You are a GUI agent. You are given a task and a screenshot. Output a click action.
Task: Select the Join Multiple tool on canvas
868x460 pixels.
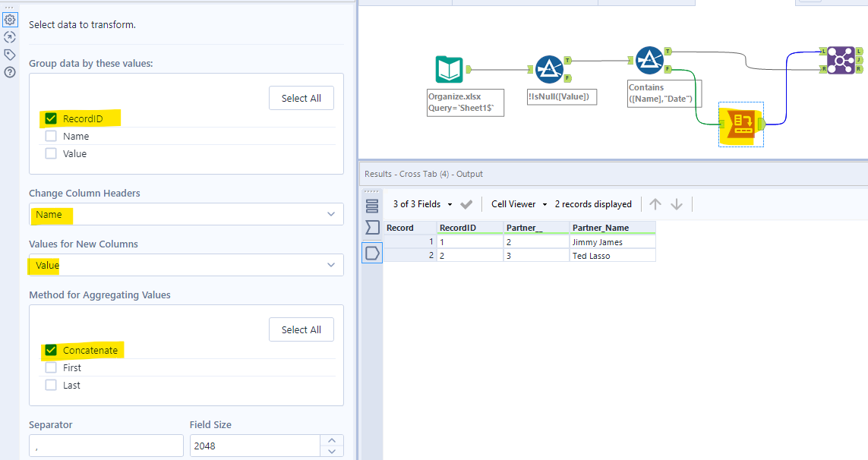click(x=841, y=59)
